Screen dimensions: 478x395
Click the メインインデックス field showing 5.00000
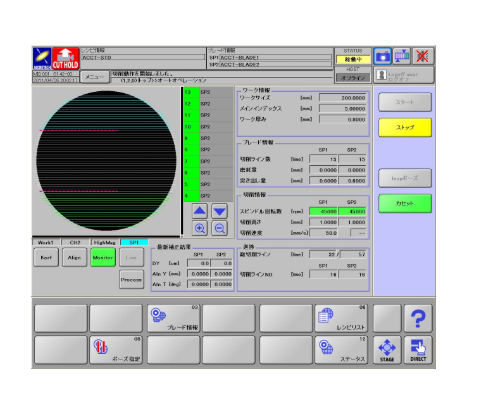(x=343, y=109)
